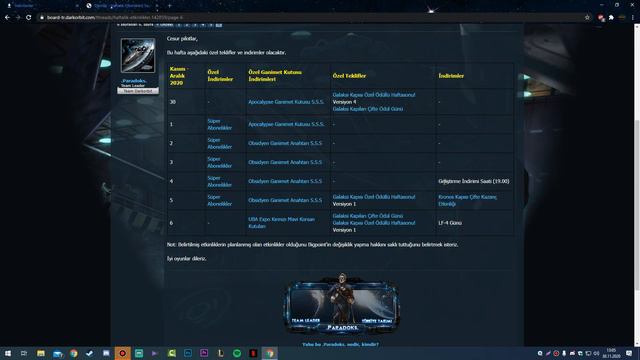Open a new browser tab
The height and width of the screenshot is (360, 640).
(169, 6)
